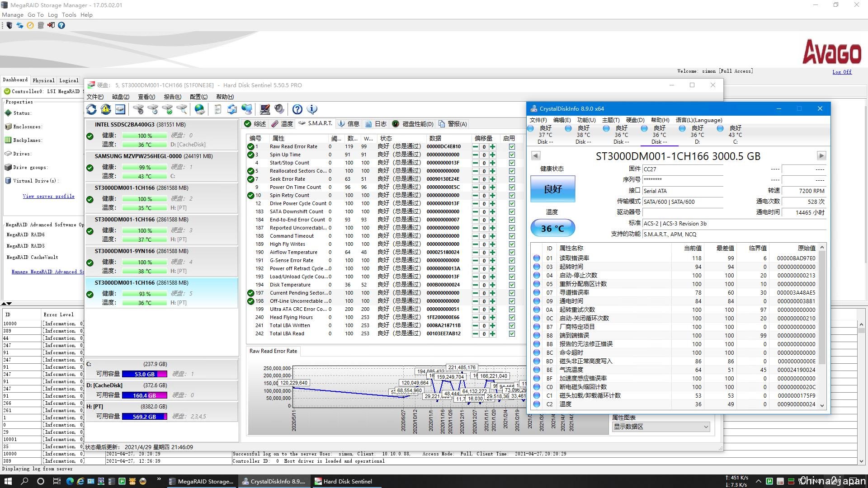The width and height of the screenshot is (868, 488).
Task: Open 硬盘(D) disk menu in CrystalDiskInfo
Action: (x=635, y=120)
